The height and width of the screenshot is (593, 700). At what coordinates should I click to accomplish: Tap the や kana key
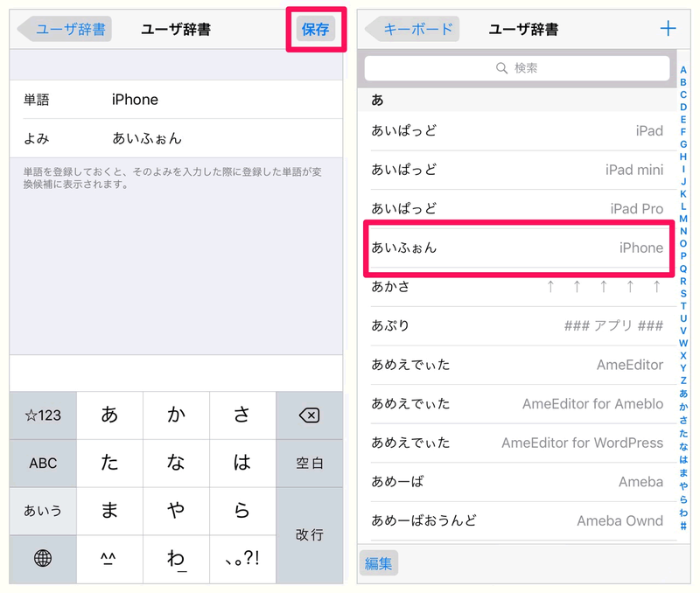tap(176, 511)
